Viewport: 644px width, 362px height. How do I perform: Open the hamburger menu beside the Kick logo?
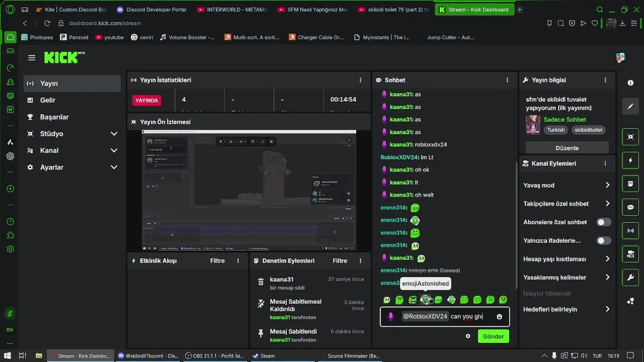(32, 58)
